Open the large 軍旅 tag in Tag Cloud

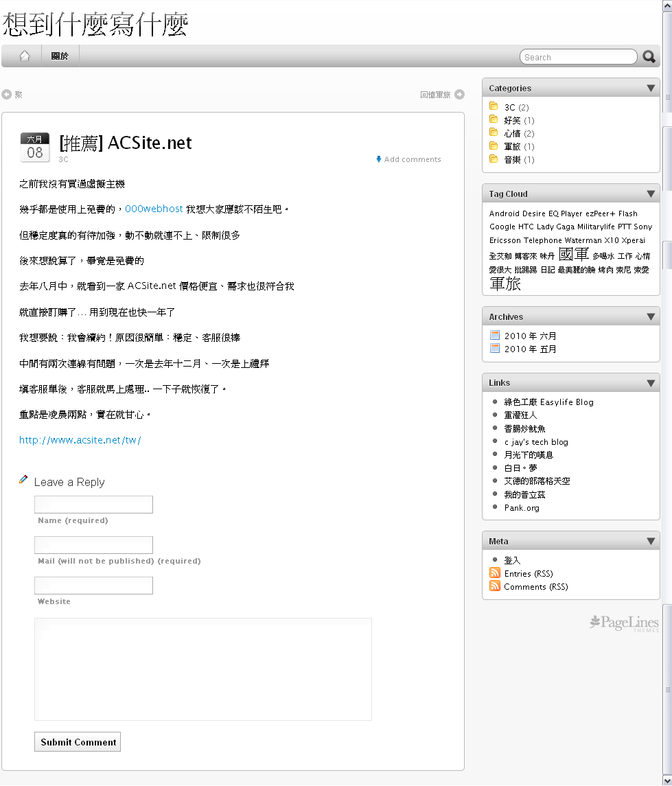coord(505,284)
